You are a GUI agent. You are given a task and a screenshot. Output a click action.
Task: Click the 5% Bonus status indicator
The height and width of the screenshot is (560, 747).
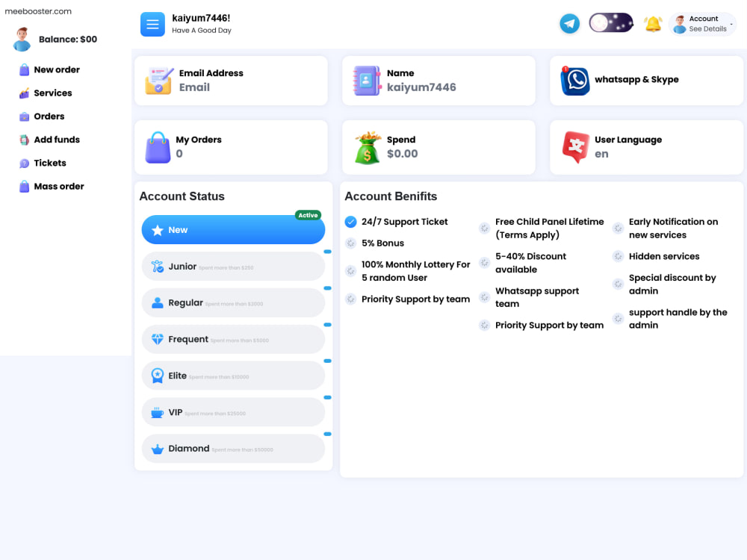coord(350,243)
